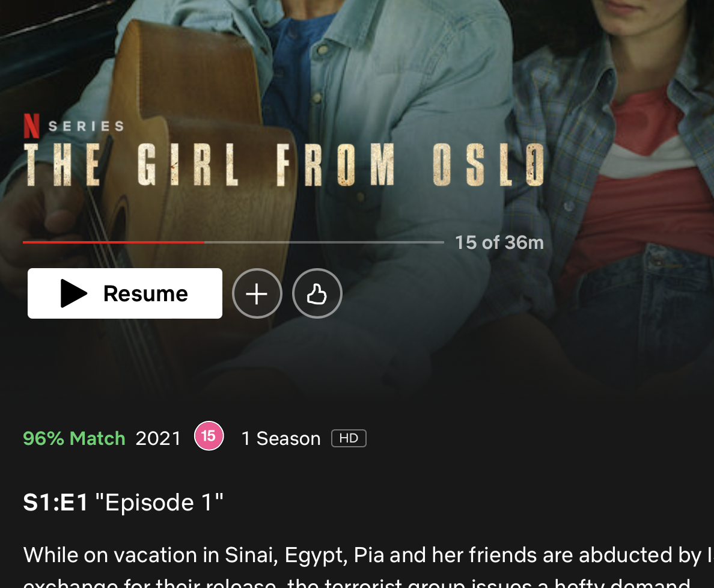Click The Girl From Oslo title logo
The height and width of the screenshot is (588, 714).
(x=284, y=165)
